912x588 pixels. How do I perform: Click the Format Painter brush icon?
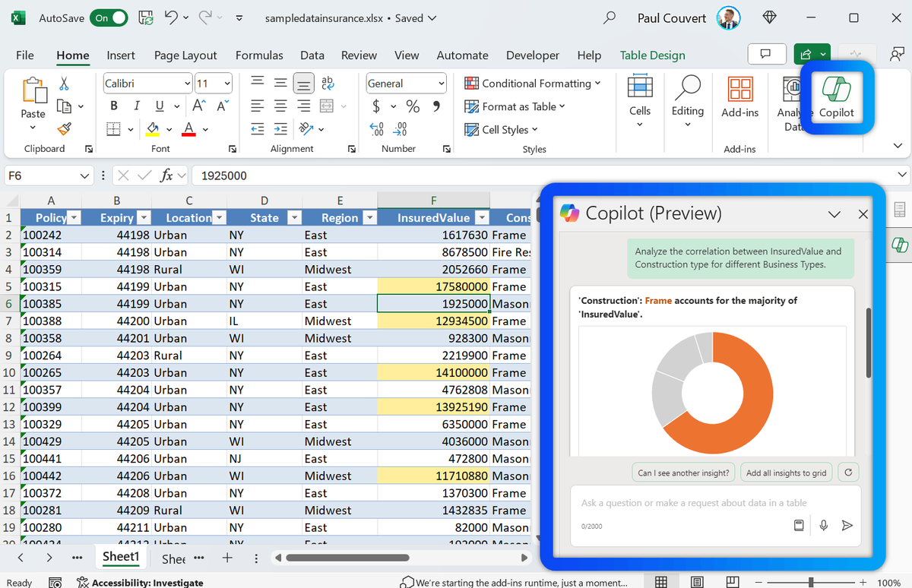coord(65,129)
